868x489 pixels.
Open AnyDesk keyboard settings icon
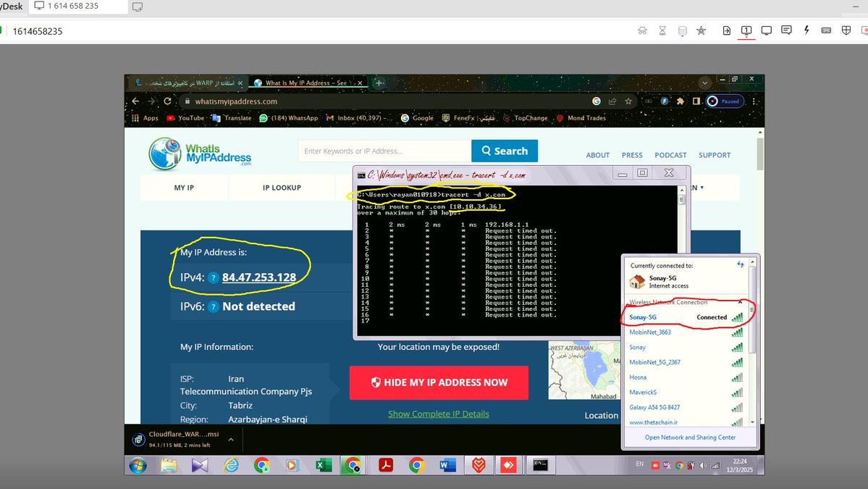pyautogui.click(x=826, y=31)
